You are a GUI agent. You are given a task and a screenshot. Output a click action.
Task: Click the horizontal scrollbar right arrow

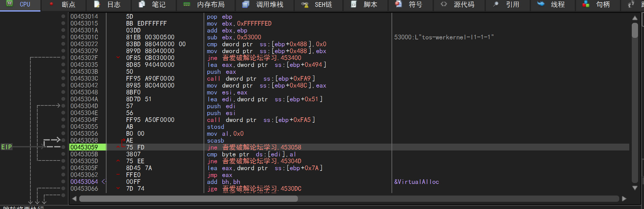tap(624, 199)
